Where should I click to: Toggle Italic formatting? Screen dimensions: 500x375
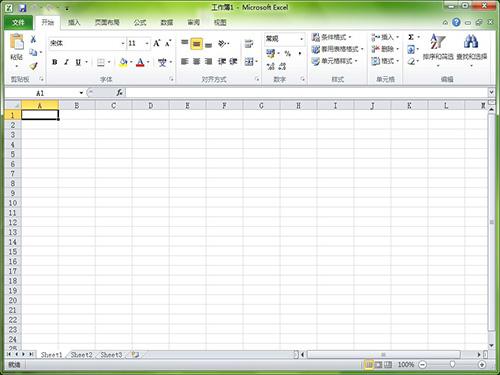coord(66,62)
